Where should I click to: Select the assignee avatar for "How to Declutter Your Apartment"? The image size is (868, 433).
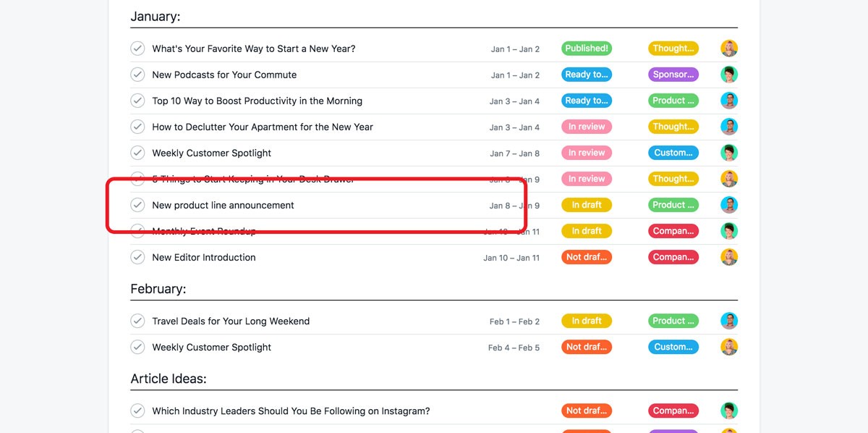tap(729, 127)
